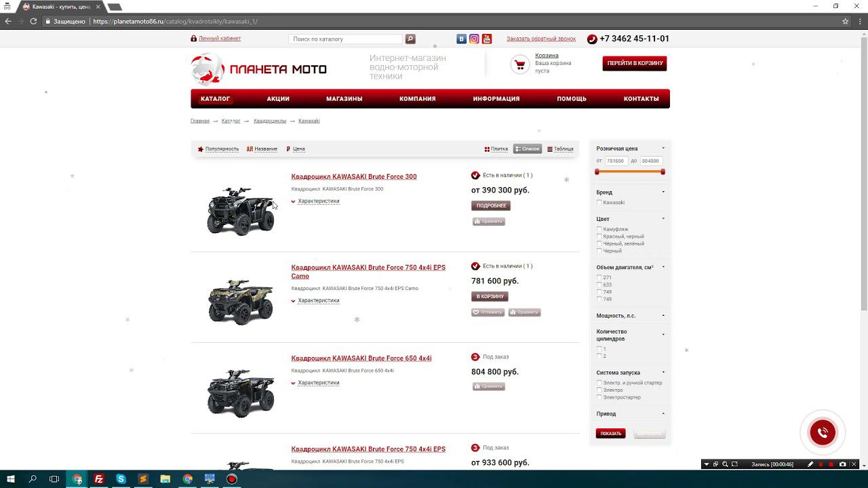868x488 pixels.
Task: Click the minimum price field showing 781600
Action: pos(616,161)
